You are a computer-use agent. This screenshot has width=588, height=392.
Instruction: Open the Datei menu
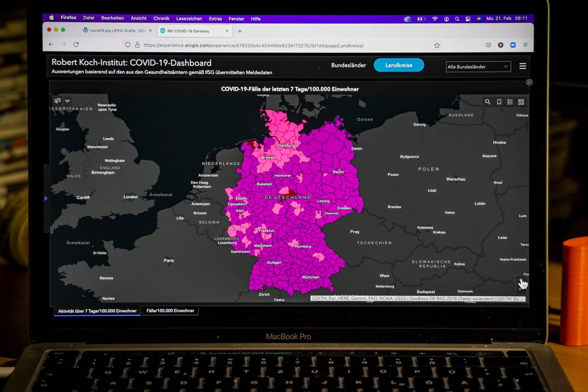point(89,18)
